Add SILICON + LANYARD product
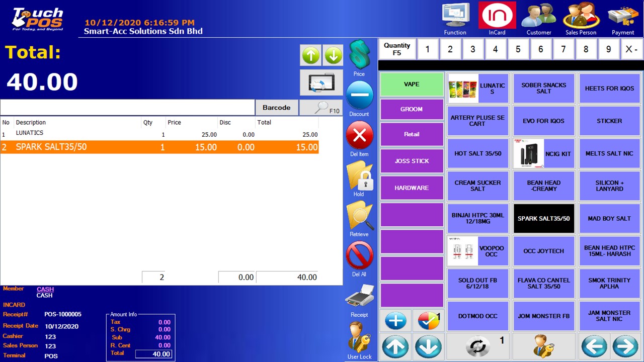This screenshot has height=362, width=644. click(x=610, y=186)
